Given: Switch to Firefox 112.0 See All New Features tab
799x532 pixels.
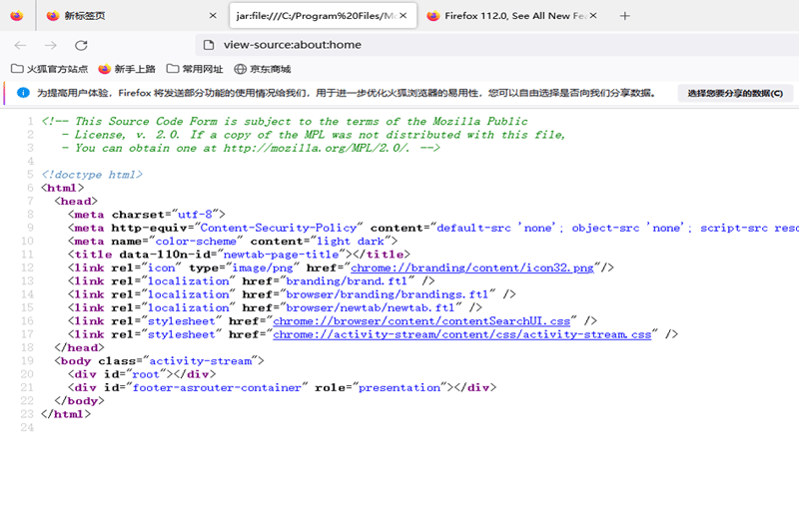Looking at the screenshot, I should 509,16.
